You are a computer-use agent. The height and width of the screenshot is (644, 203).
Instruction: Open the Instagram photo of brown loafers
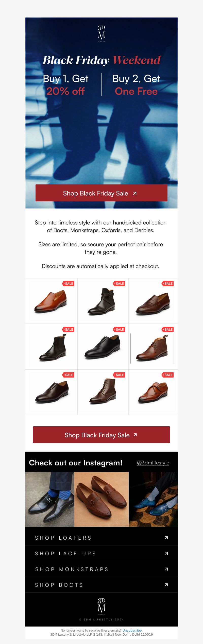(x=101, y=499)
